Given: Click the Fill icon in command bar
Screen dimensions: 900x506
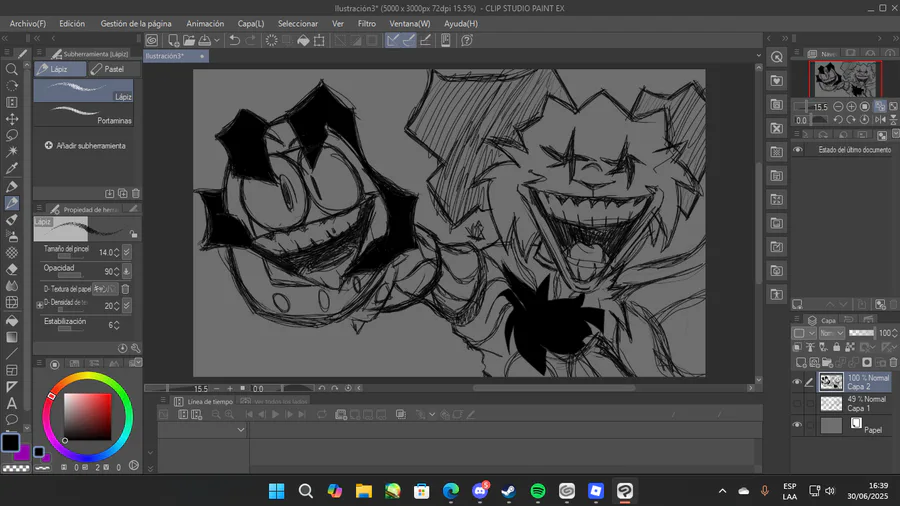Looking at the screenshot, I should [x=303, y=40].
